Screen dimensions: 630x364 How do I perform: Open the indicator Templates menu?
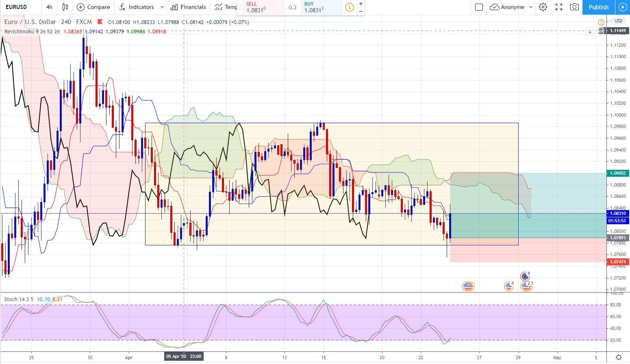pyautogui.click(x=226, y=7)
